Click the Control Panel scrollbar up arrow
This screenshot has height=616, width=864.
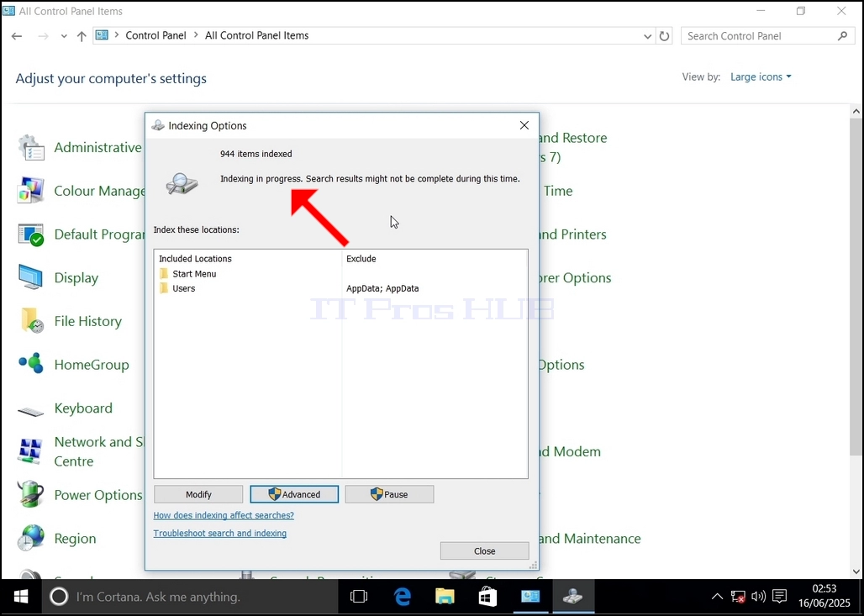click(856, 111)
